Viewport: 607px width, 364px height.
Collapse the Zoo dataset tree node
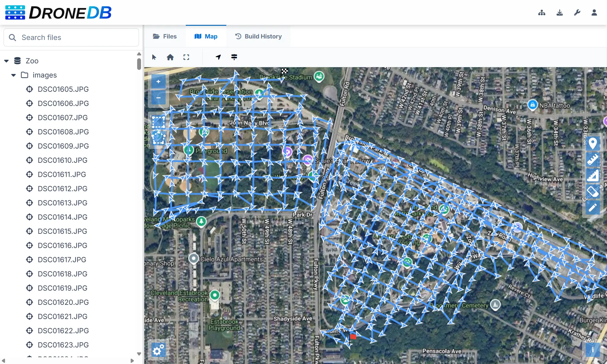[x=7, y=61]
